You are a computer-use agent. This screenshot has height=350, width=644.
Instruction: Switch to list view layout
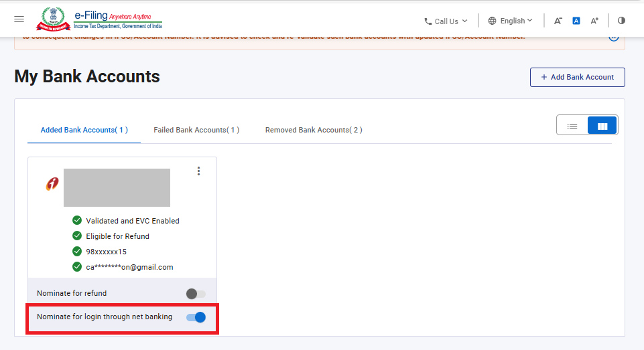572,126
